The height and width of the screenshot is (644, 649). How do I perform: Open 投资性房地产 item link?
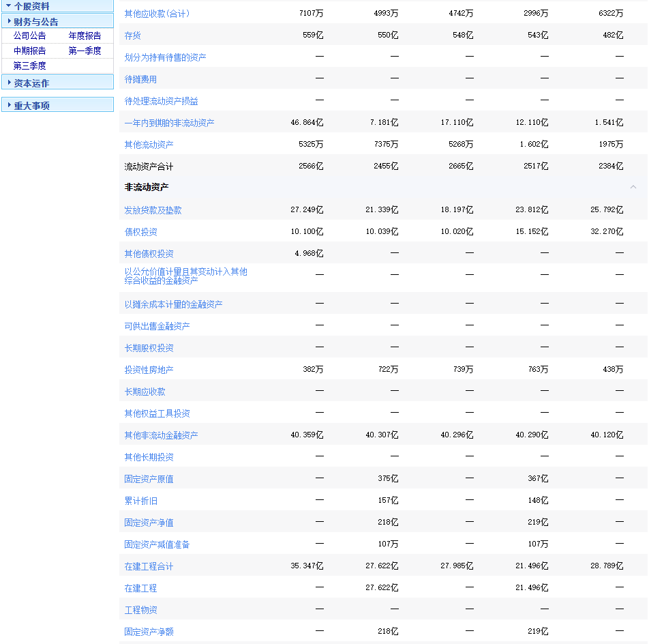149,370
